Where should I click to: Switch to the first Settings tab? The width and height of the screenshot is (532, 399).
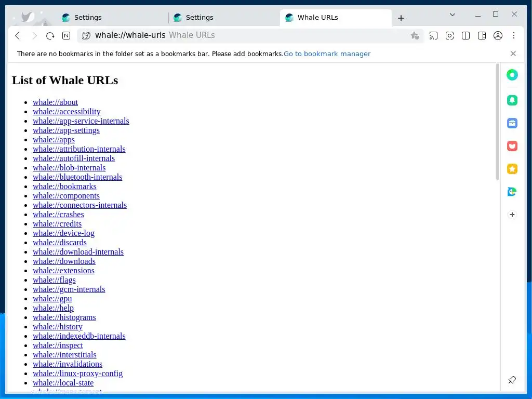coord(112,18)
